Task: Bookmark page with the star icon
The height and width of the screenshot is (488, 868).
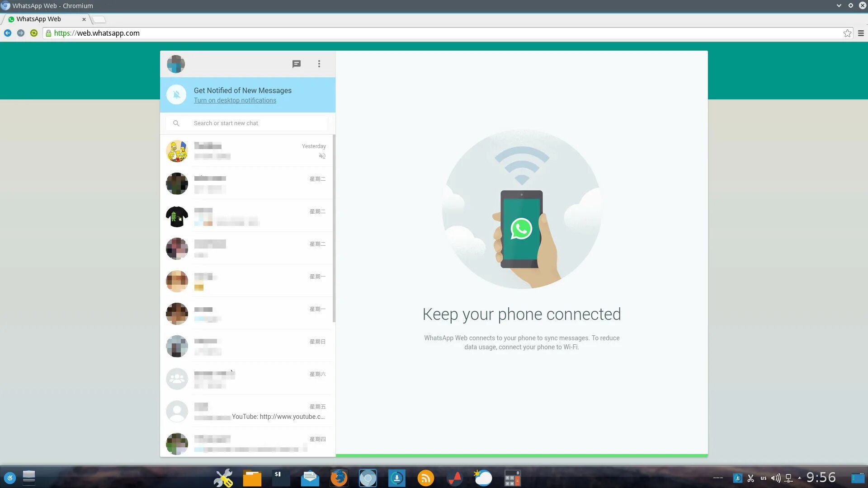Action: coord(847,33)
